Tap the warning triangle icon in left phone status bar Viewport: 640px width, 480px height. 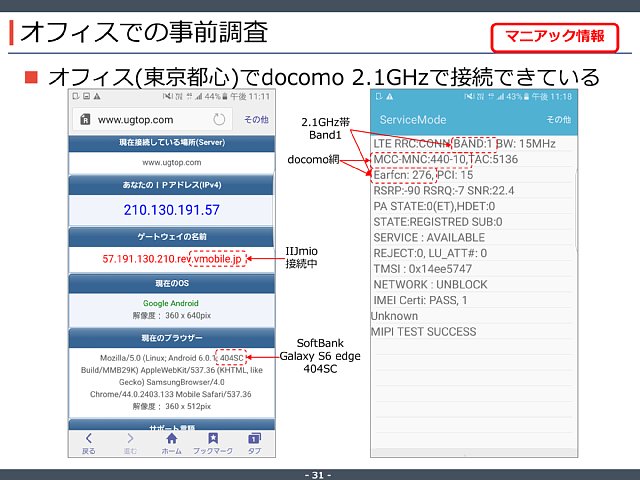(x=97, y=97)
